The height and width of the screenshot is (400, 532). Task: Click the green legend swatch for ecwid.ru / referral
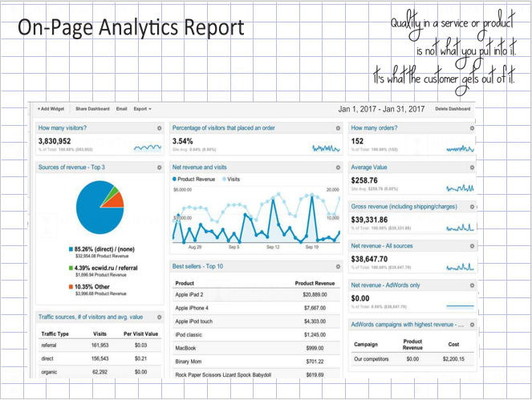[x=71, y=268]
